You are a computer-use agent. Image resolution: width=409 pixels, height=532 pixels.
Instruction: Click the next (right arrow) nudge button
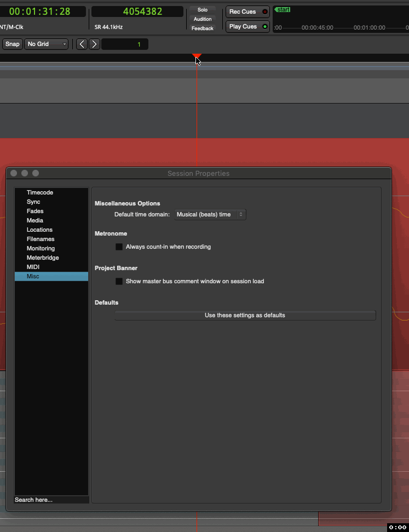(94, 44)
